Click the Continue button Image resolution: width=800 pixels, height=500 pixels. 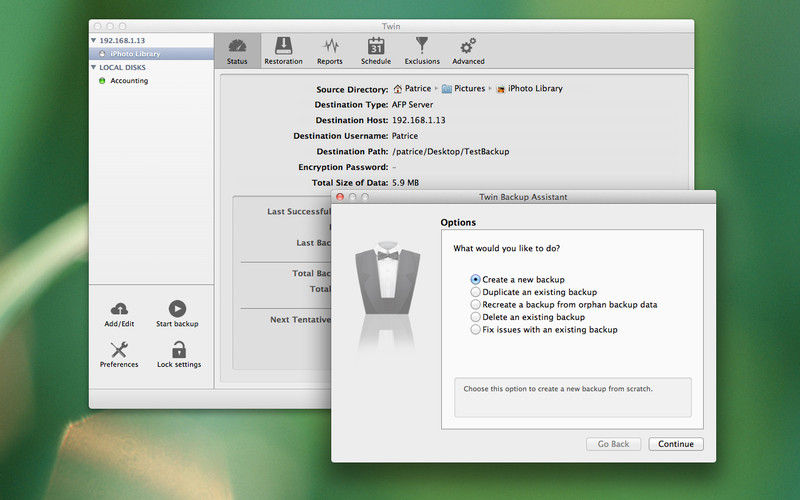[676, 444]
